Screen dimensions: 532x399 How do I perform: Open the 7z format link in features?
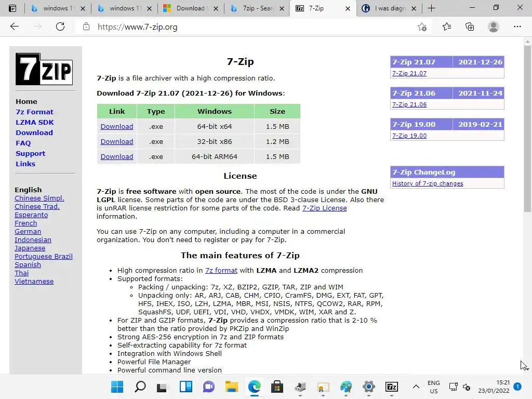point(221,270)
